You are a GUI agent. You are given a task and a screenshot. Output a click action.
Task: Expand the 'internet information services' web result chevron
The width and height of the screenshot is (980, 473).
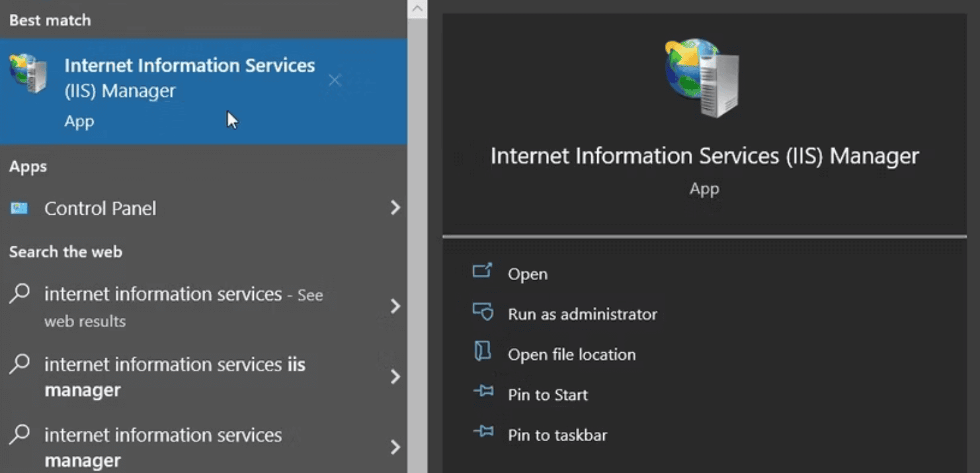[395, 307]
